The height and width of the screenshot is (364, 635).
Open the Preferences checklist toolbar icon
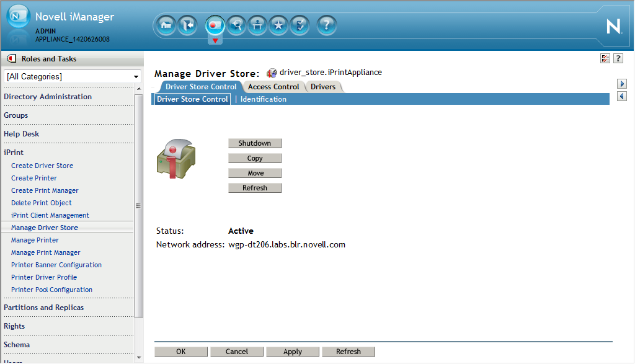[300, 25]
